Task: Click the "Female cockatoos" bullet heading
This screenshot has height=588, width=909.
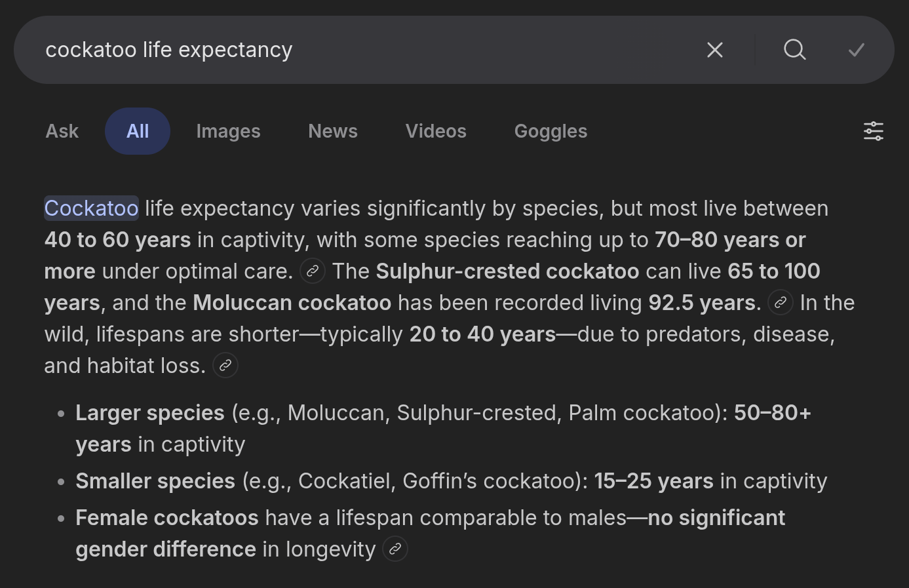Action: pos(167,518)
